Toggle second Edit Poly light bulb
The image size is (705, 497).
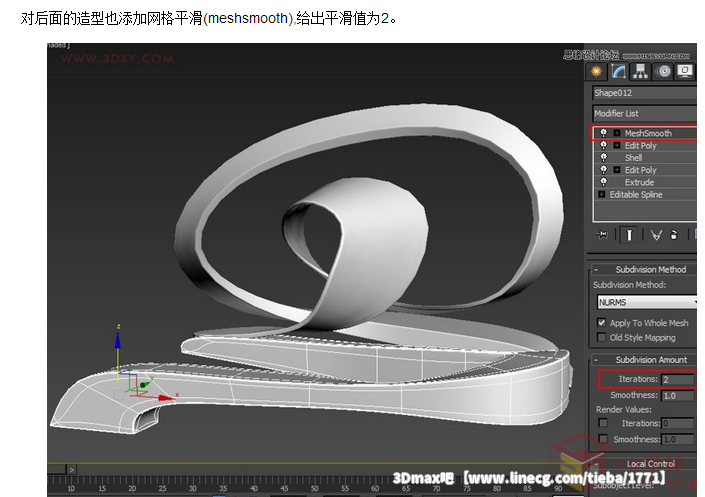coord(604,170)
